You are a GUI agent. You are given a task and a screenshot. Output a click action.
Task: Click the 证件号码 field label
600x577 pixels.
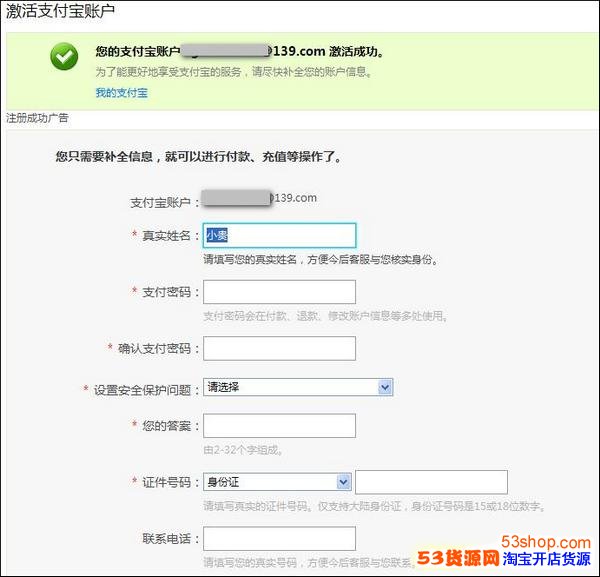click(166, 482)
